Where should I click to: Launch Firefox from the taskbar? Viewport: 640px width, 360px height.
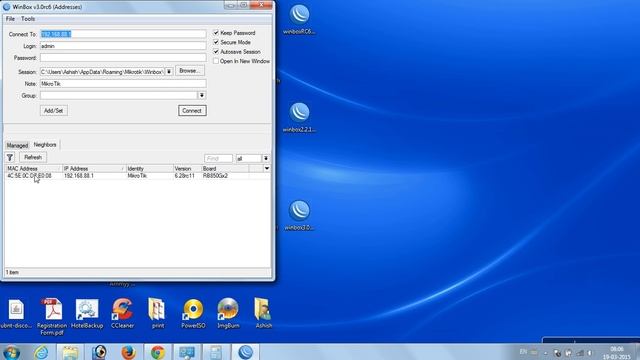pyautogui.click(x=129, y=352)
